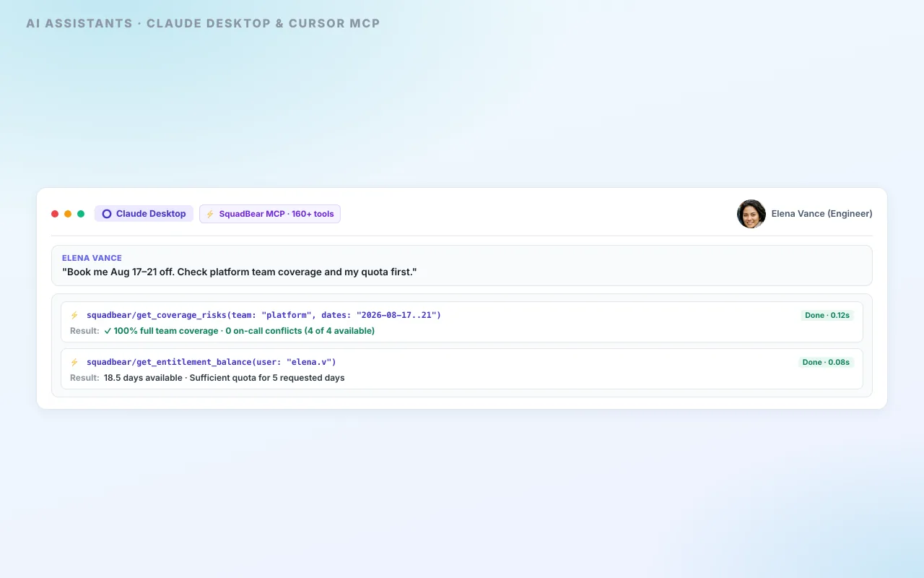Click the lightning icon beside get_coverage_risks call
Viewport: 924px width, 578px height.
tap(74, 315)
